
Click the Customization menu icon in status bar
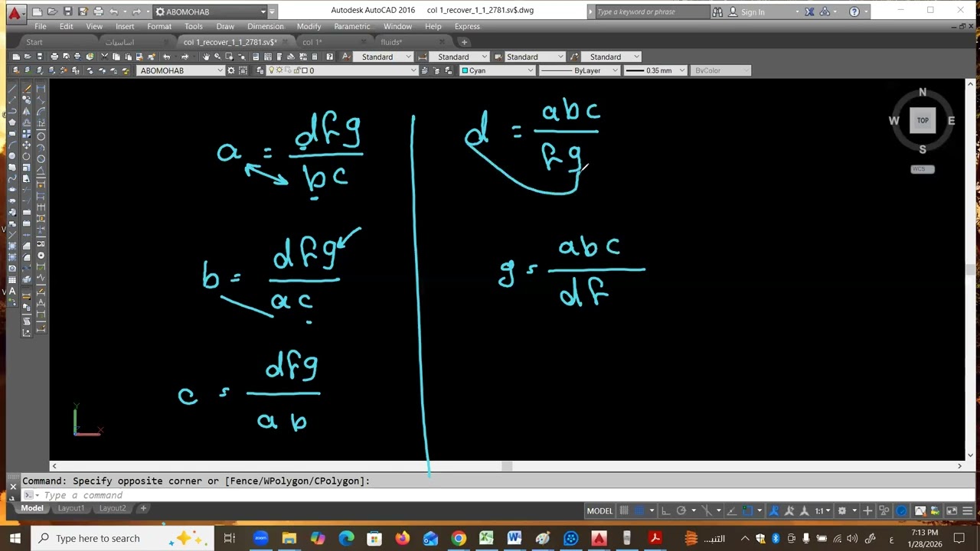coord(967,510)
